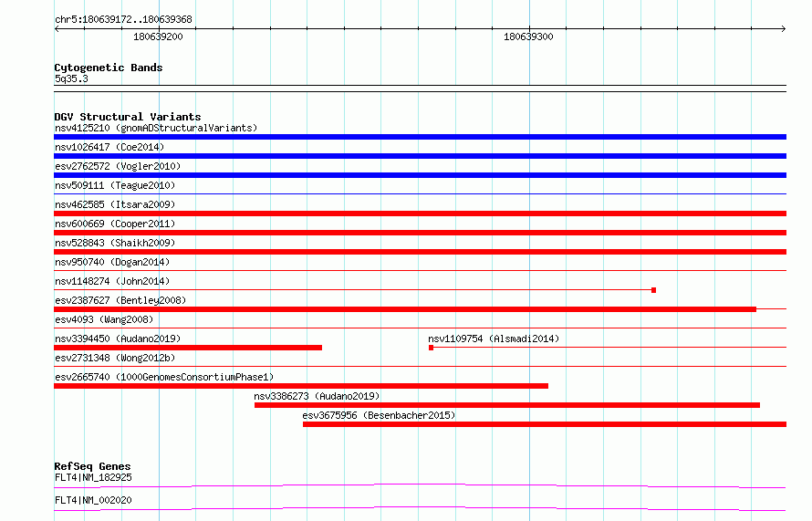The image size is (812, 521).
Task: Select variant esv2387627 (Bentley2008)
Action: click(x=120, y=300)
